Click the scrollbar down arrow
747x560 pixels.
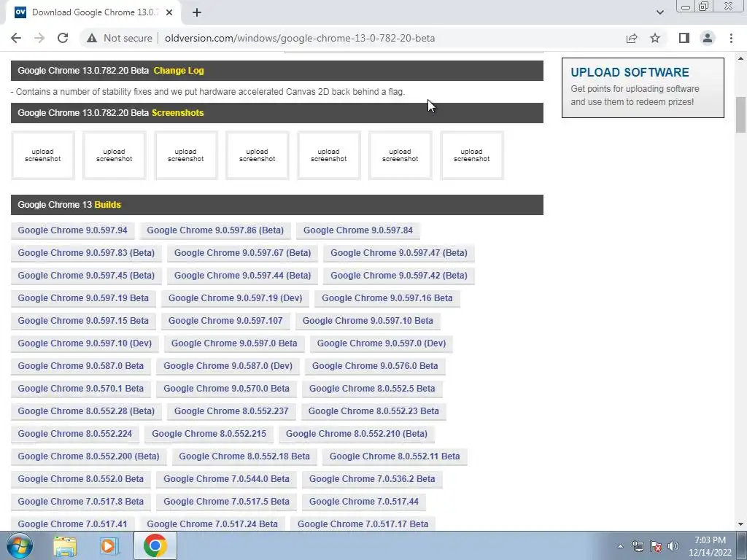click(x=740, y=524)
